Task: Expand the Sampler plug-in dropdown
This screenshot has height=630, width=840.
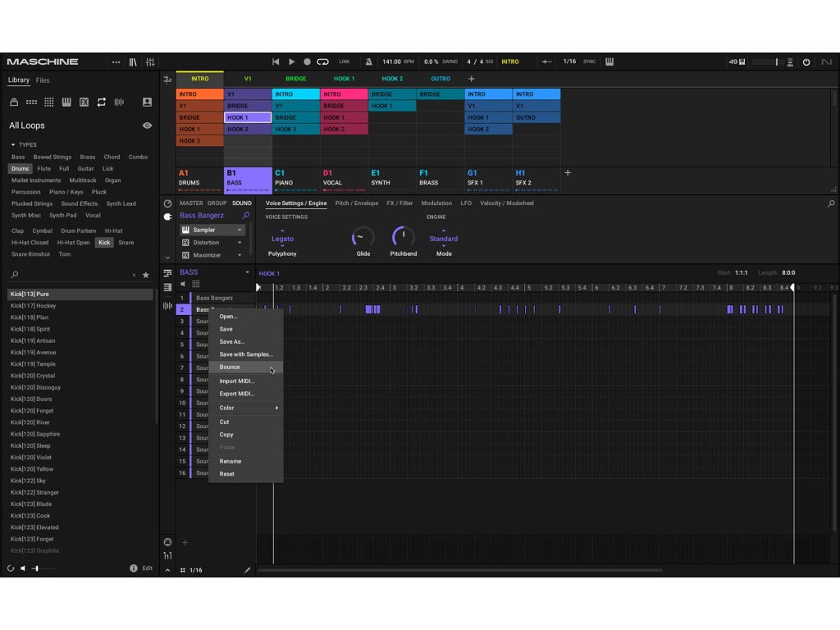Action: [x=240, y=231]
